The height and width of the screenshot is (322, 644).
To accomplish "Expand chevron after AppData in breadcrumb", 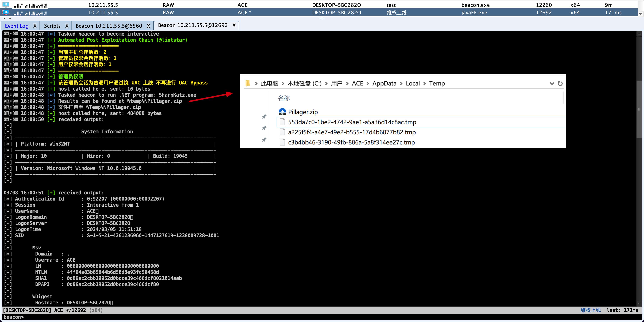I will [401, 84].
